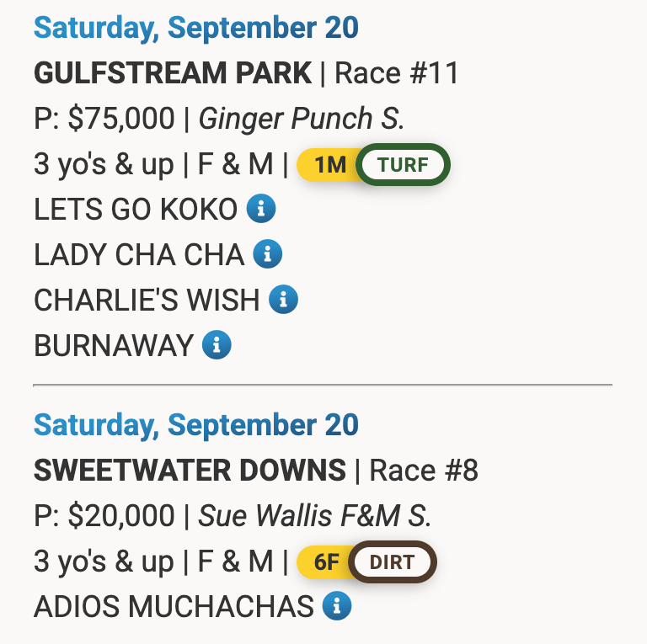
Task: Click the green TURF surface badge
Action: click(404, 164)
